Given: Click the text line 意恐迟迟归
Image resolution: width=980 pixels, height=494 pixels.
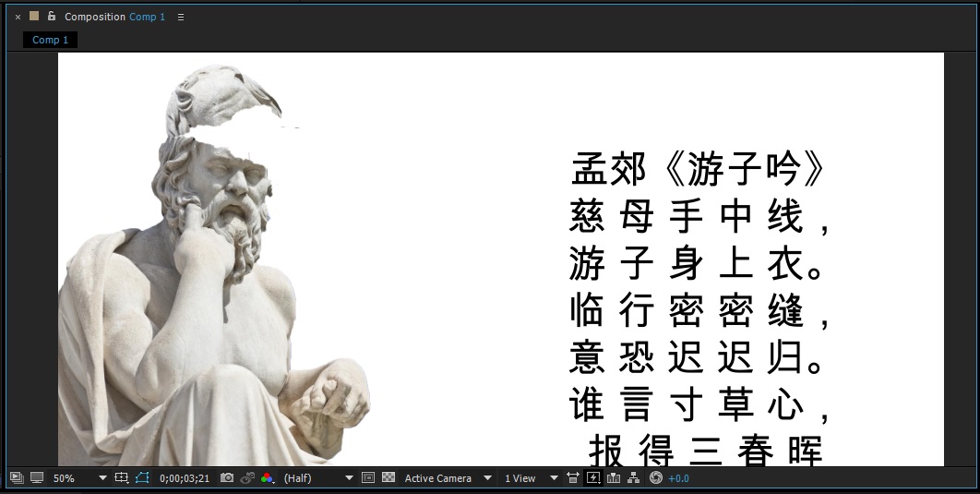Looking at the screenshot, I should [x=697, y=357].
